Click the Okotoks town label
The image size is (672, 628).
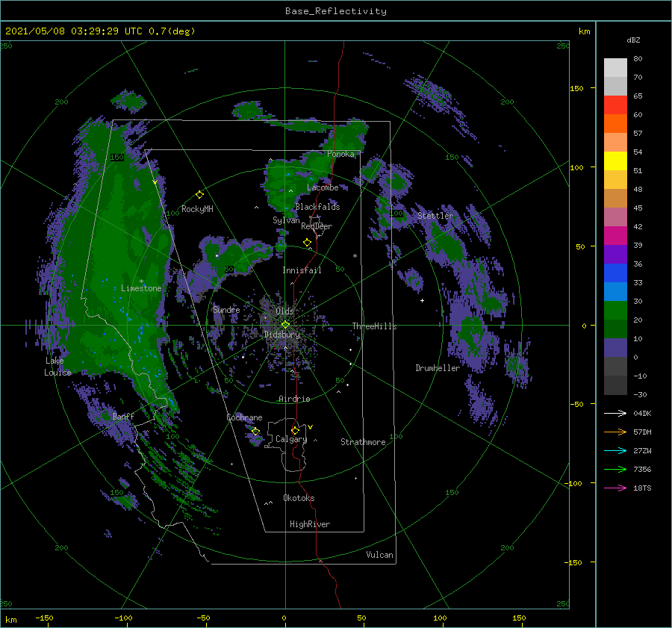coord(299,497)
